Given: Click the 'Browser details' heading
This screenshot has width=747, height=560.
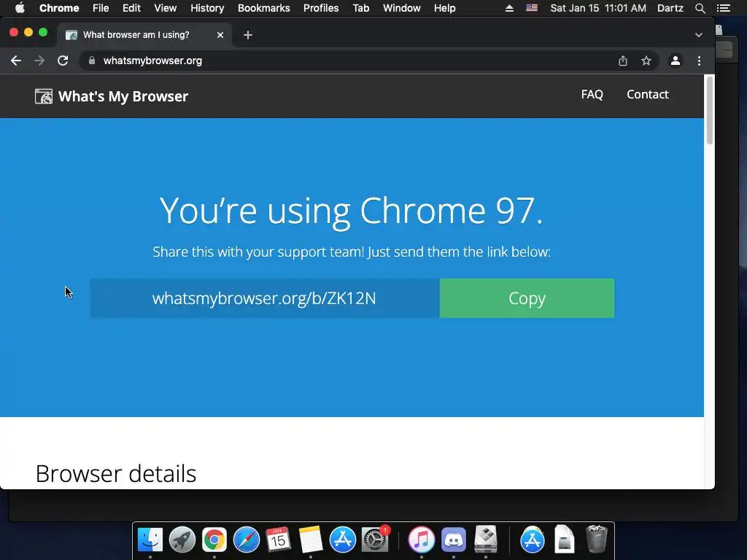Looking at the screenshot, I should [116, 473].
